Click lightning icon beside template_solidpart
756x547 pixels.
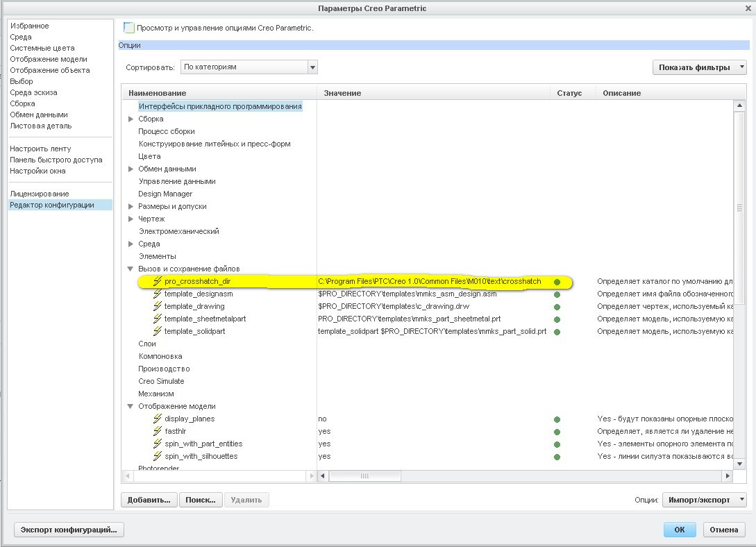pos(157,331)
